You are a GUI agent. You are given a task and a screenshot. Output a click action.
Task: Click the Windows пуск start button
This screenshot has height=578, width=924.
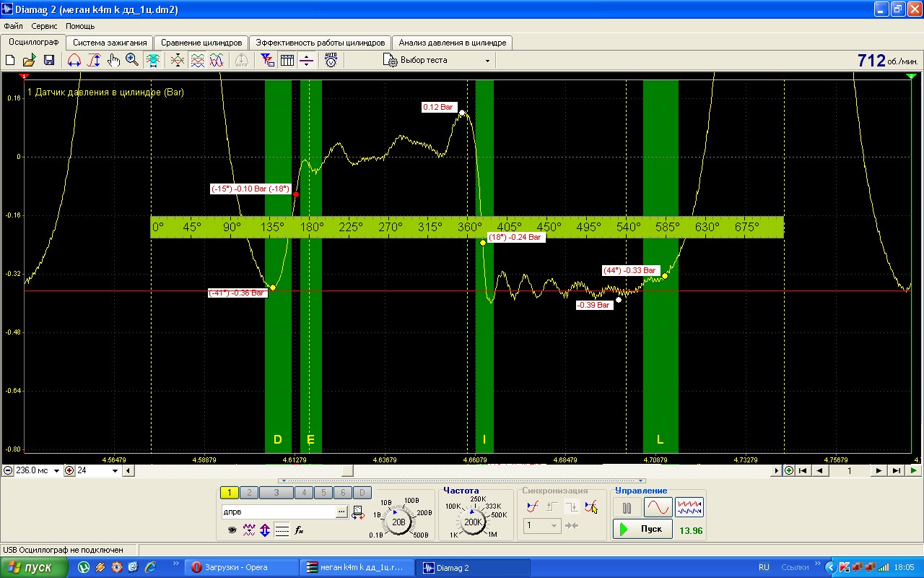tap(34, 567)
